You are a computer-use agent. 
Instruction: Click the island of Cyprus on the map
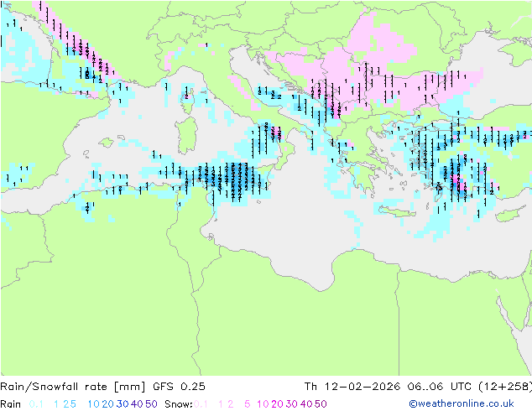tap(510, 215)
